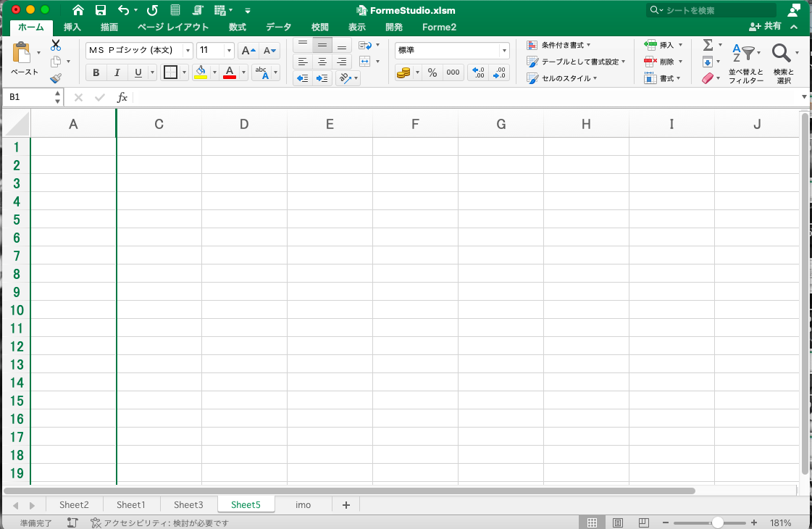812x529 pixels.
Task: Switch to the 挿入 ribbon tab
Action: tap(72, 27)
